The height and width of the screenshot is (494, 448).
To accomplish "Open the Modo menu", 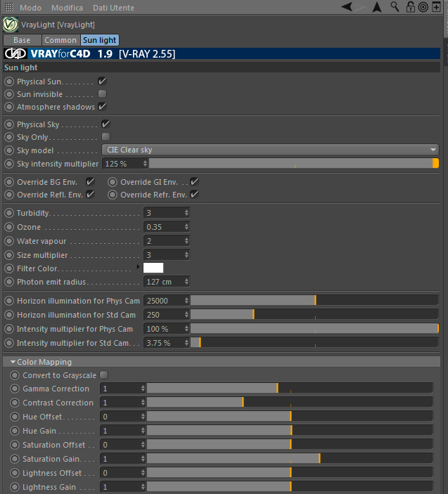I will click(30, 8).
